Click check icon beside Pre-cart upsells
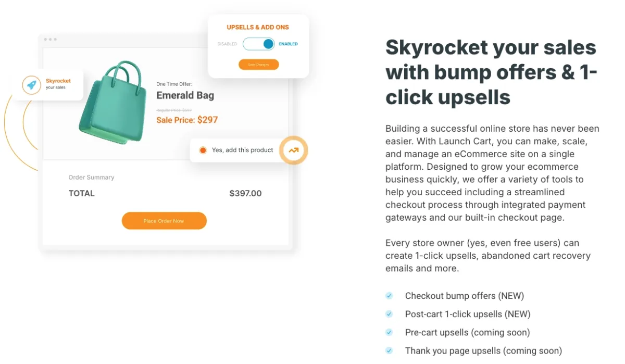The height and width of the screenshot is (364, 625). coord(389,332)
